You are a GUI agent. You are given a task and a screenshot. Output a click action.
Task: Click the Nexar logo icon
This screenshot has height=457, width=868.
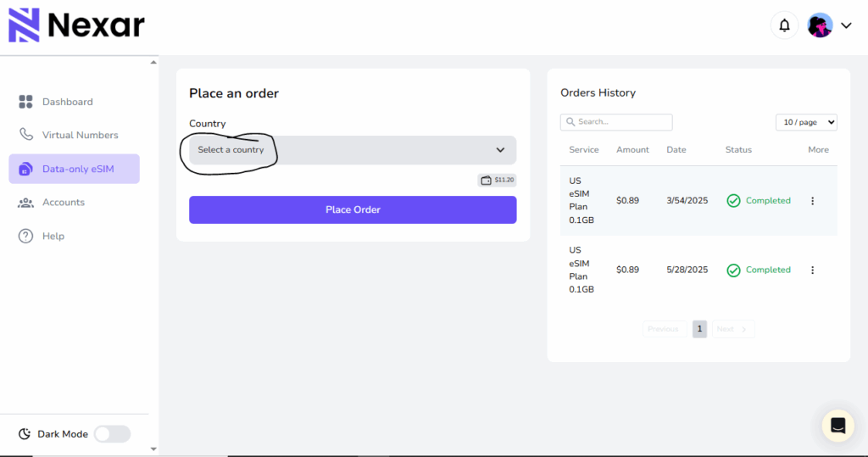pyautogui.click(x=25, y=25)
